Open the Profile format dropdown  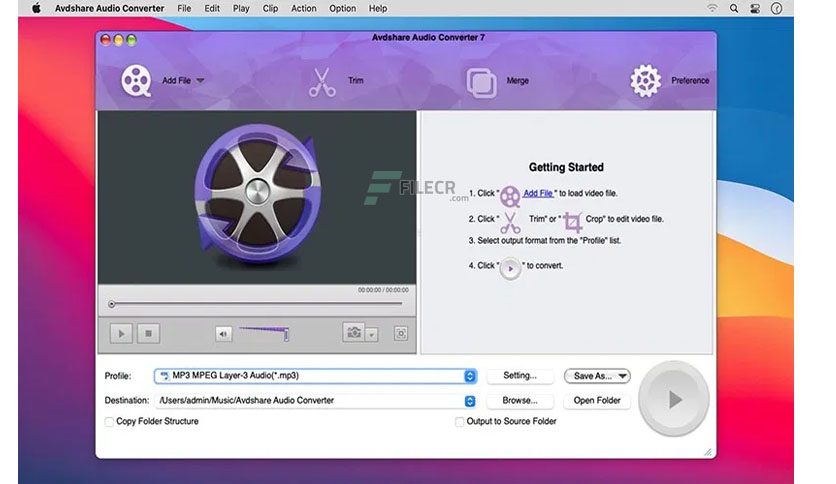tap(470, 376)
